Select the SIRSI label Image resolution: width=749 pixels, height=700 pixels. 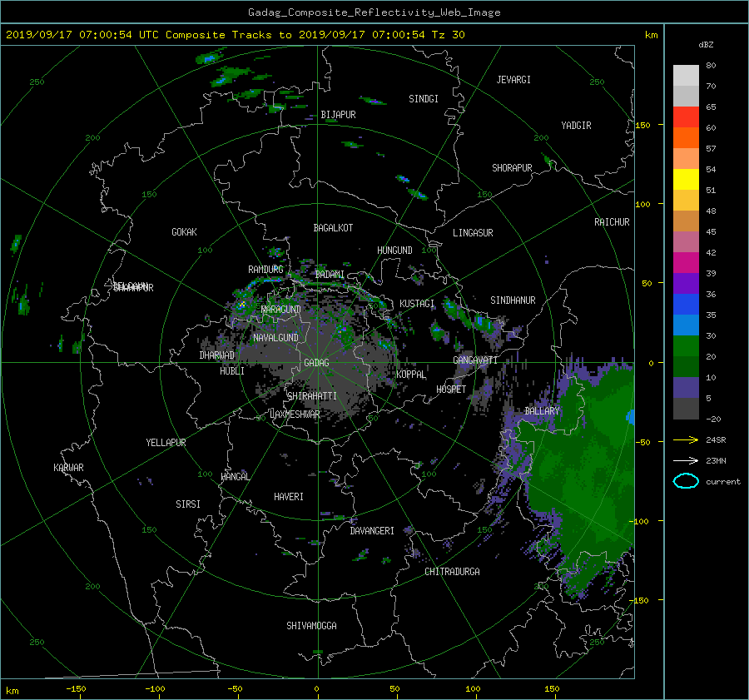point(188,504)
